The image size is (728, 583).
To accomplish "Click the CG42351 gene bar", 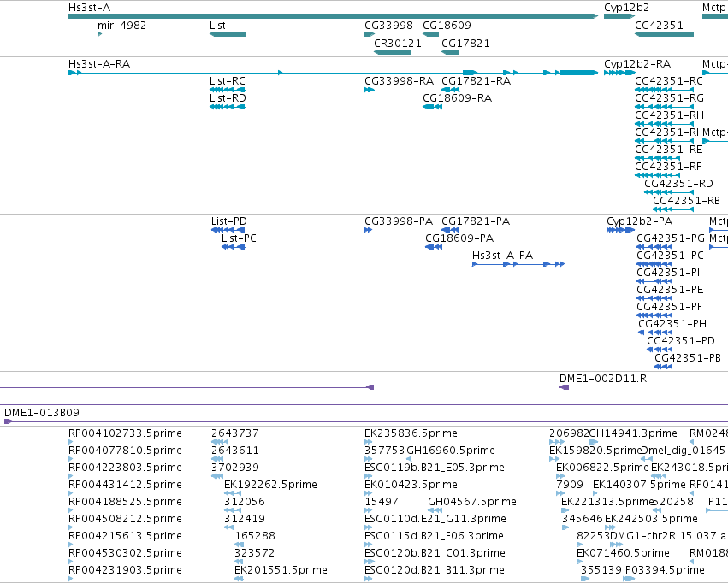I will click(x=664, y=34).
